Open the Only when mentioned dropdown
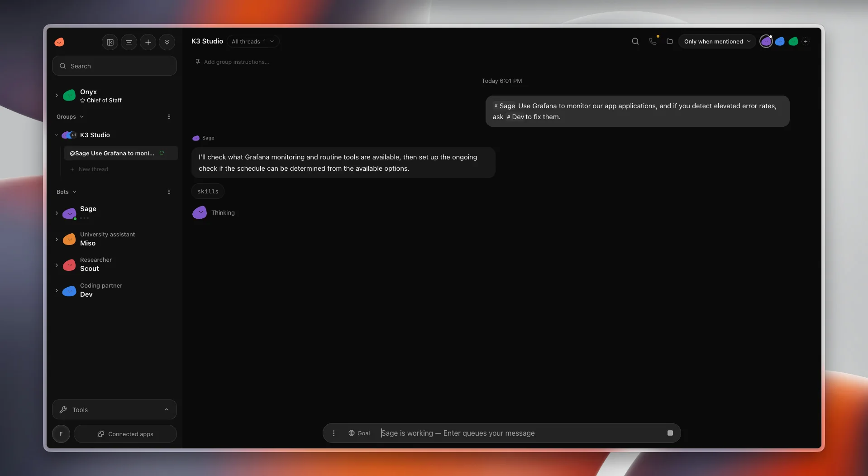868x476 pixels. pyautogui.click(x=717, y=41)
